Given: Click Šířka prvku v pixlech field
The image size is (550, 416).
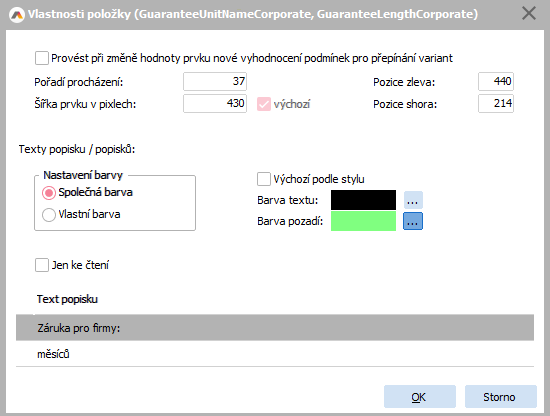Looking at the screenshot, I should (x=215, y=103).
